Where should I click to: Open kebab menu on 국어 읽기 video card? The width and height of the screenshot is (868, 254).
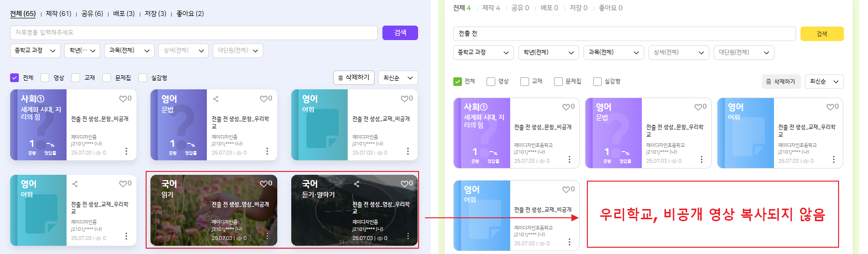(x=267, y=236)
